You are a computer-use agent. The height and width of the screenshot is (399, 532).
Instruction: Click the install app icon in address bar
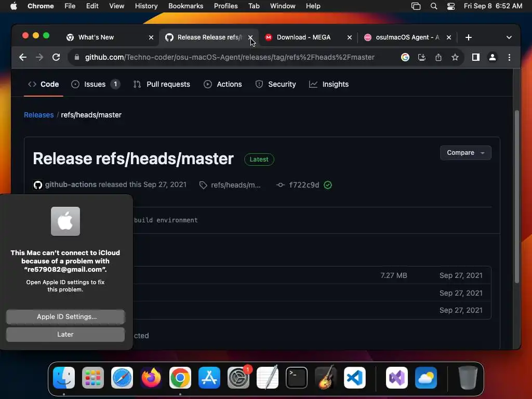point(422,57)
